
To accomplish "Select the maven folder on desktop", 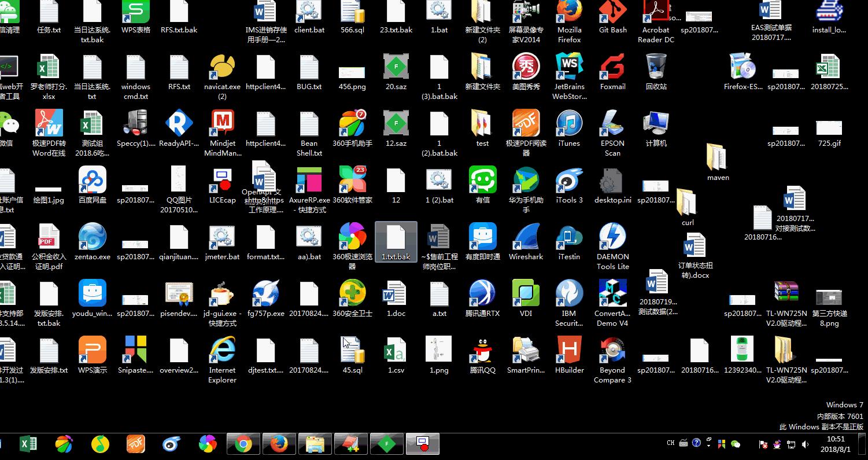I will [718, 158].
